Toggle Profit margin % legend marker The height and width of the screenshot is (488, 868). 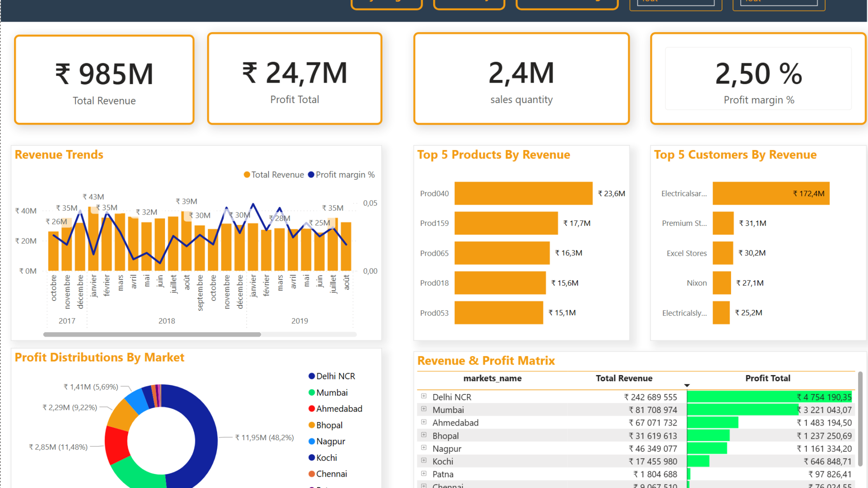[x=311, y=175]
